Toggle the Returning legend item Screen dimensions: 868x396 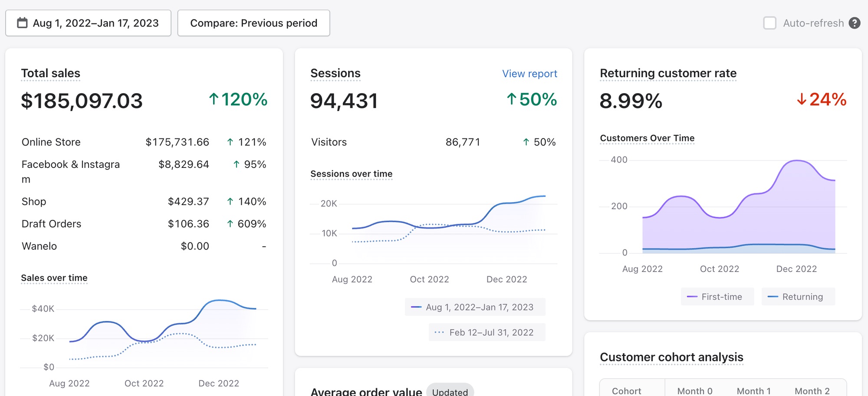point(798,297)
